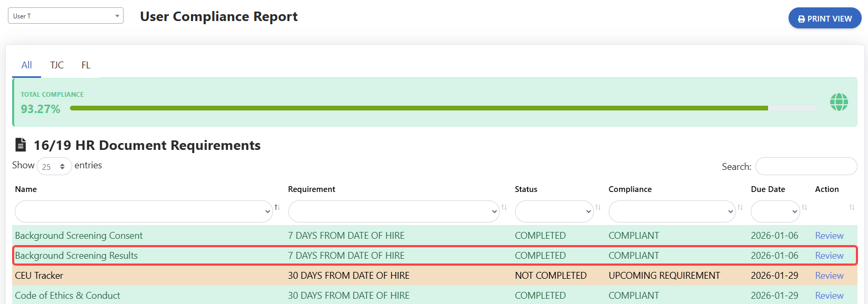Screen dimensions: 868x304
Task: Sort table by Compliance column arrows
Action: (x=740, y=207)
